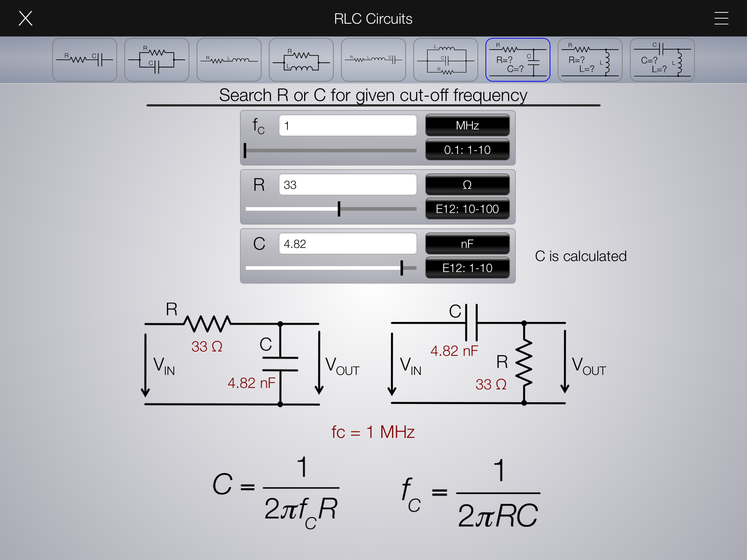This screenshot has width=747, height=560.
Task: Open the nF capacitance unit selector
Action: (x=467, y=244)
